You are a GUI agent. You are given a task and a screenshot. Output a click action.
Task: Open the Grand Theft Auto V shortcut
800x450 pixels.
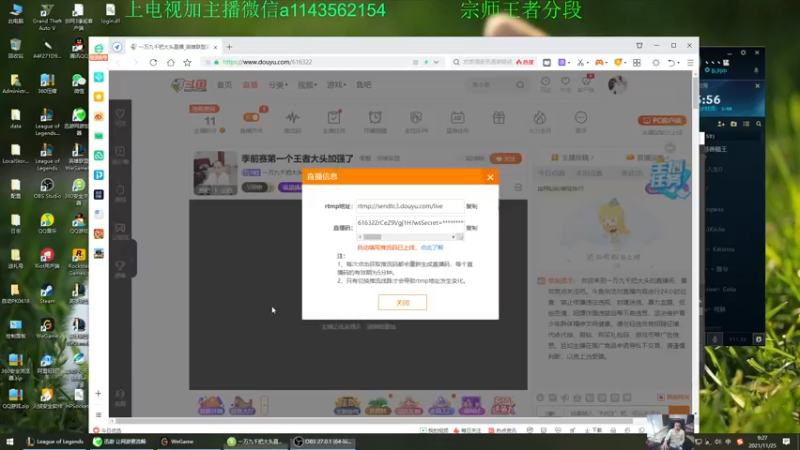[47, 17]
